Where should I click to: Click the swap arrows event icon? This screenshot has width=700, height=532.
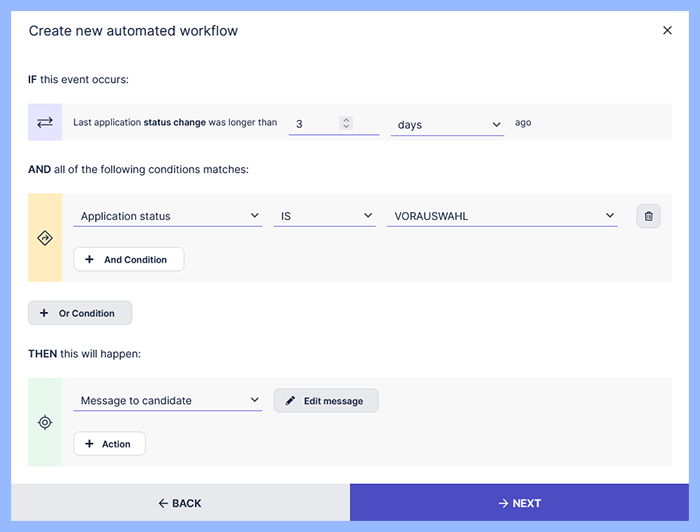point(45,122)
